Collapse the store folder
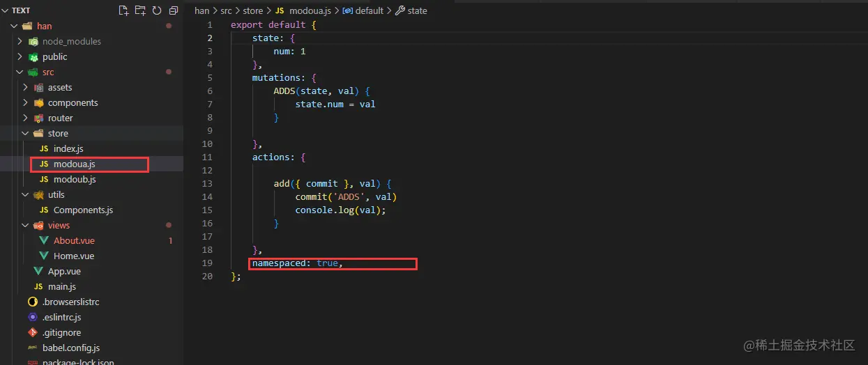This screenshot has height=365, width=868. (x=25, y=133)
